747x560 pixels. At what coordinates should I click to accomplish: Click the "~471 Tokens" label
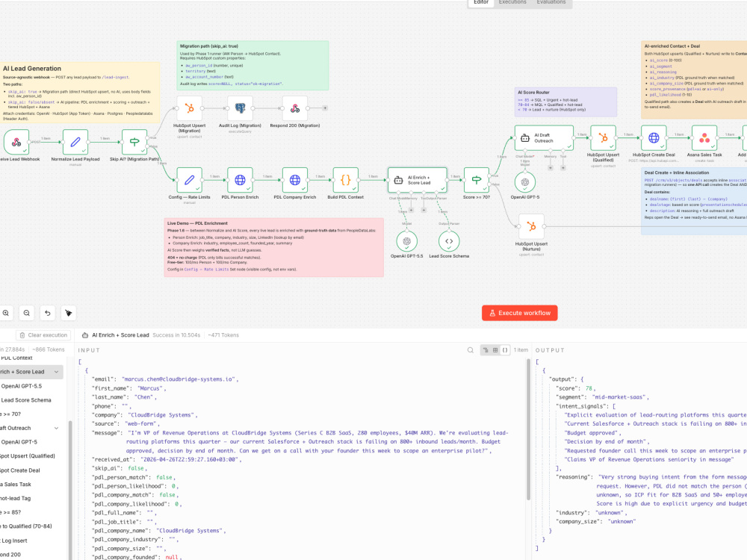click(223, 335)
